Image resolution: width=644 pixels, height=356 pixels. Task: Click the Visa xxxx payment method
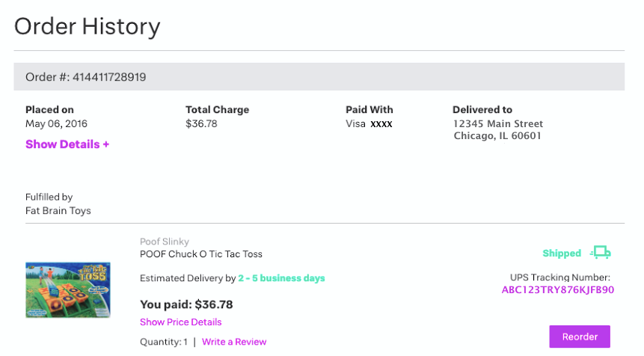(369, 123)
